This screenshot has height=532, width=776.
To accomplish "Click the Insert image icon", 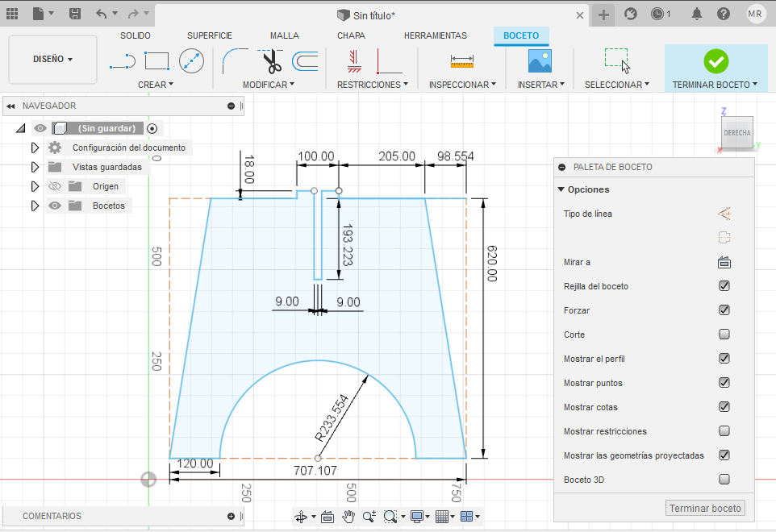I will click(539, 60).
